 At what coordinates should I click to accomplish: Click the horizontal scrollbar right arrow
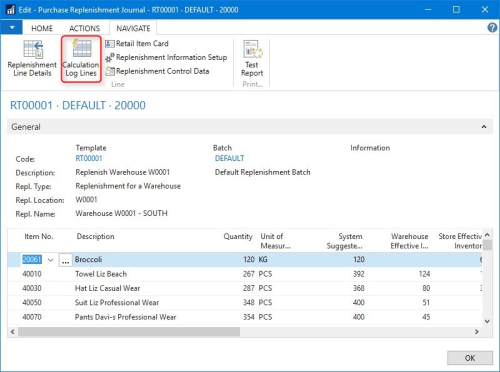477,332
